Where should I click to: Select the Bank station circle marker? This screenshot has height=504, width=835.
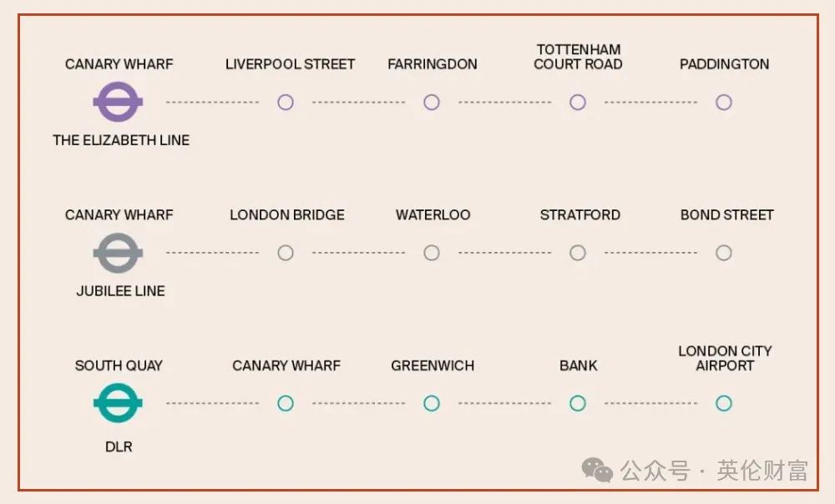click(578, 403)
